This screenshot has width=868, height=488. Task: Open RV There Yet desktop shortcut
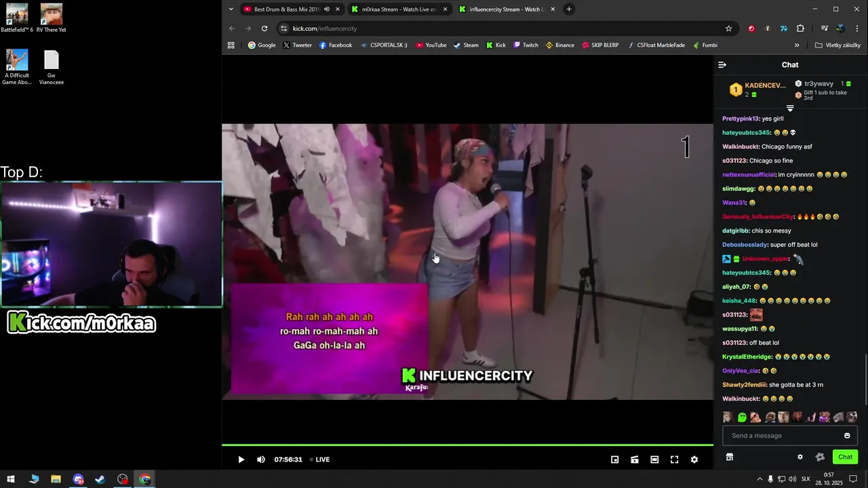point(52,18)
